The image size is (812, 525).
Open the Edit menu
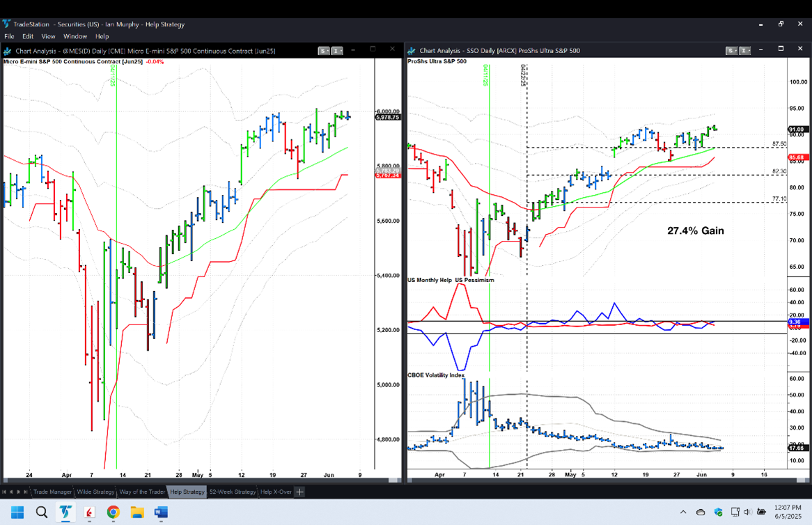click(28, 36)
